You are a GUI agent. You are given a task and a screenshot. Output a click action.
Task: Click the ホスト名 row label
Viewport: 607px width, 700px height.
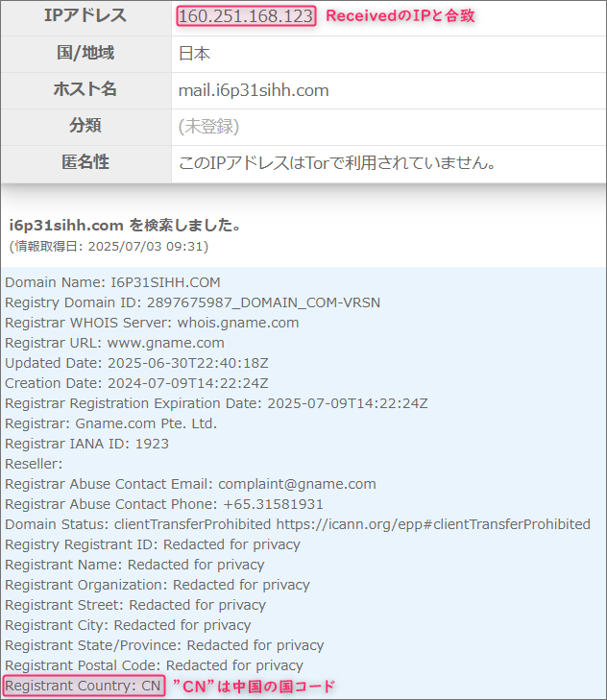click(85, 89)
